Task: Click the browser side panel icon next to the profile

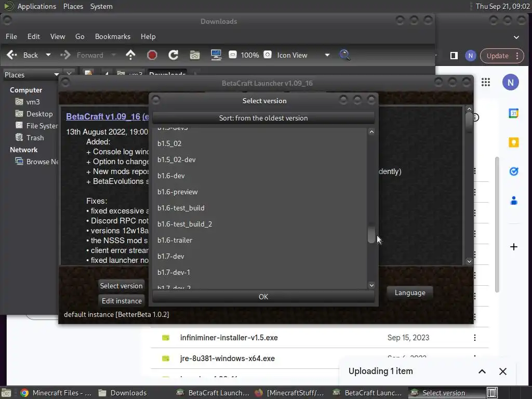Action: [x=454, y=56]
